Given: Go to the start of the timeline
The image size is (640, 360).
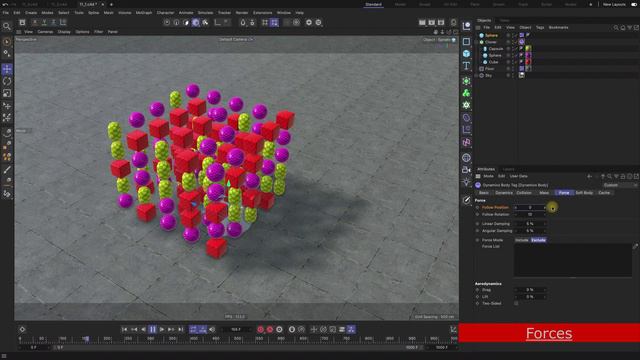Looking at the screenshot, I should (124, 329).
